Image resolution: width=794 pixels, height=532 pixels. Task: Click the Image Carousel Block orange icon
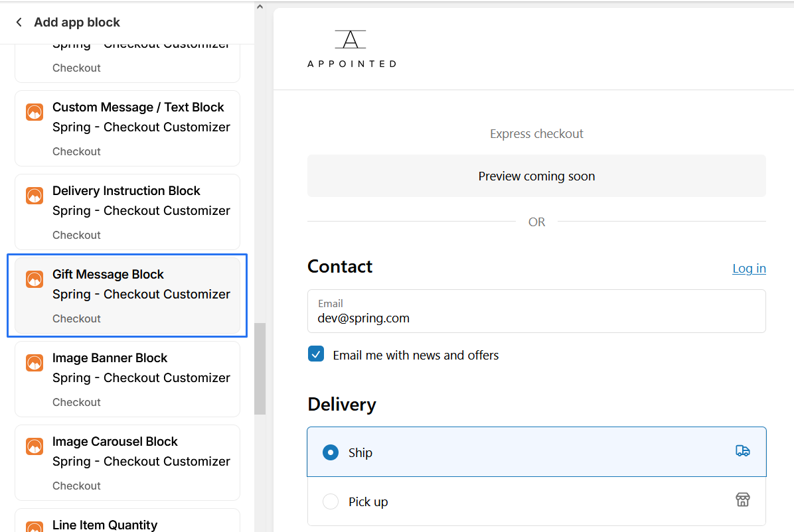click(x=35, y=446)
